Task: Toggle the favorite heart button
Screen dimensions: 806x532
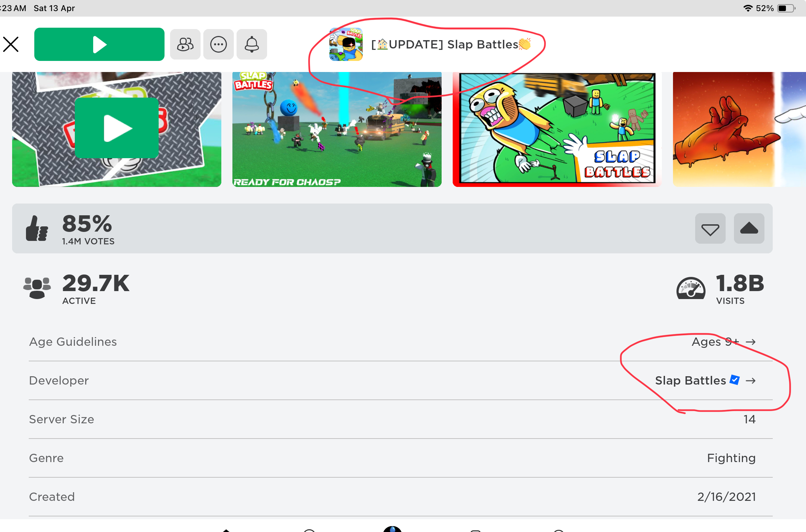Action: tap(710, 228)
